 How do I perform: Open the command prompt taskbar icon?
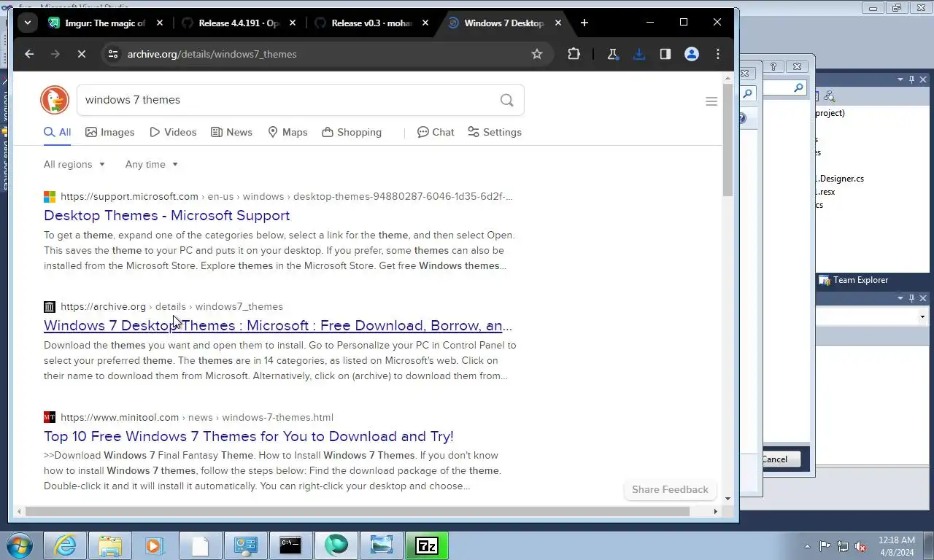(290, 545)
